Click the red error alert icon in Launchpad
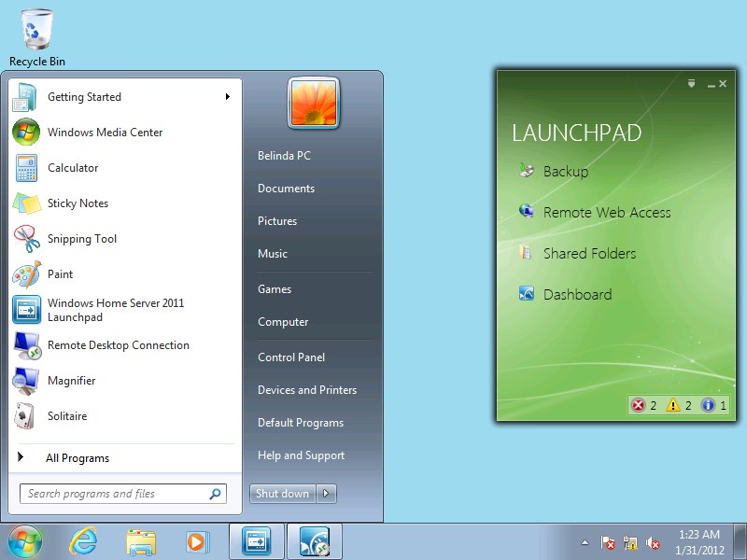Viewport: 747px width, 560px height. (x=638, y=405)
